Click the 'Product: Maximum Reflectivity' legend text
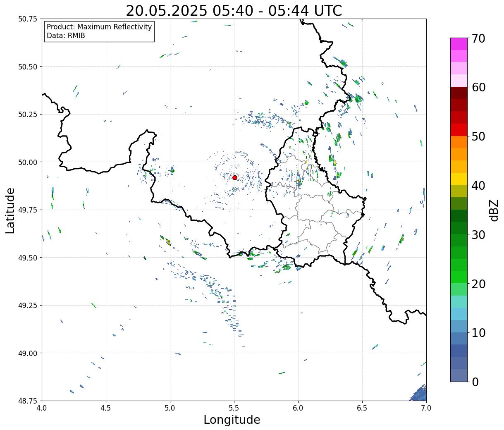 (99, 27)
